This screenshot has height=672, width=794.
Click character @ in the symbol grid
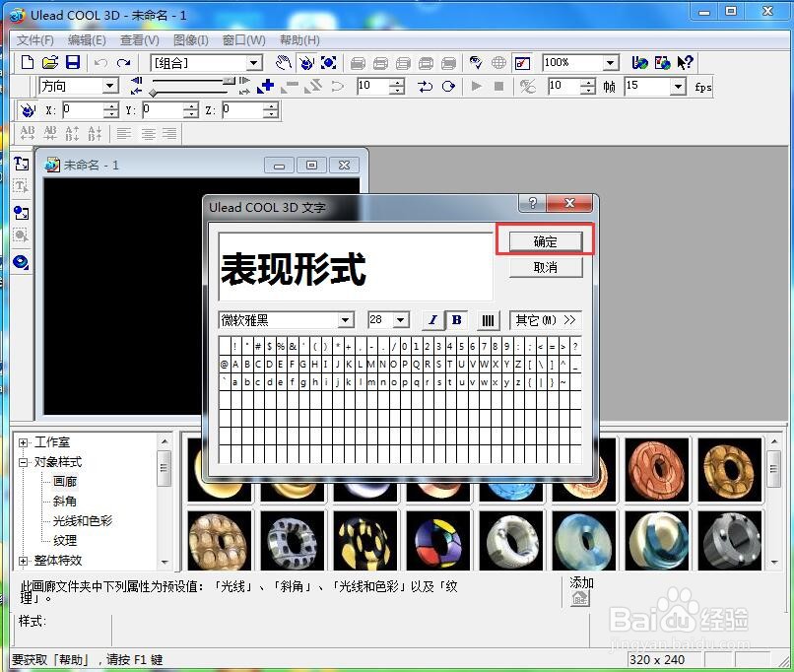pos(225,364)
